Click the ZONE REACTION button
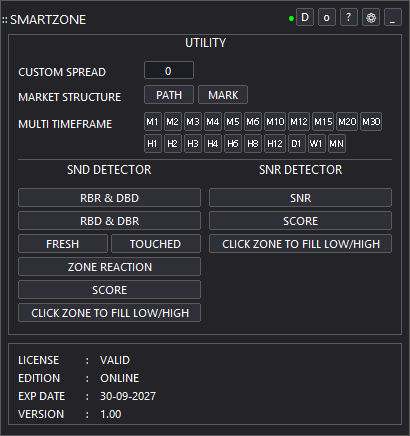 pyautogui.click(x=109, y=267)
